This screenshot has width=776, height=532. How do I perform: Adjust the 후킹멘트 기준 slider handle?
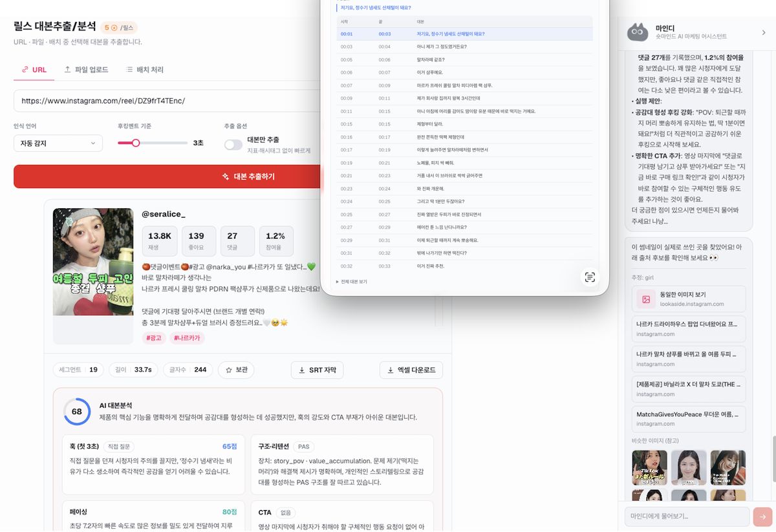tap(136, 143)
